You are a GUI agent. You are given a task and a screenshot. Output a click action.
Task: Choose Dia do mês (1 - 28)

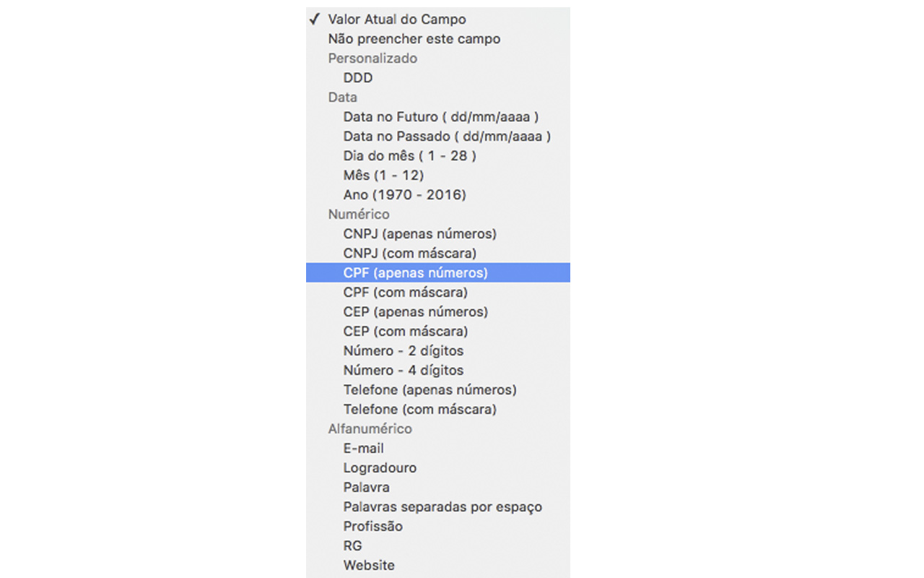click(x=409, y=156)
